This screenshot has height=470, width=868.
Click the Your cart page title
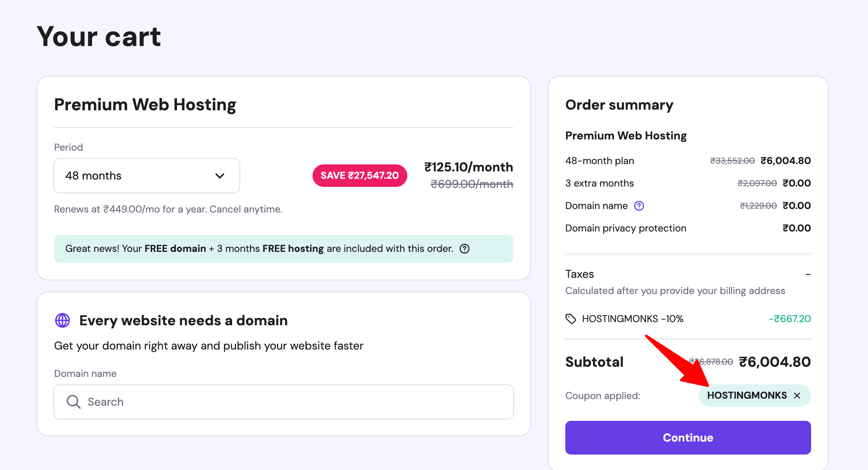point(99,37)
